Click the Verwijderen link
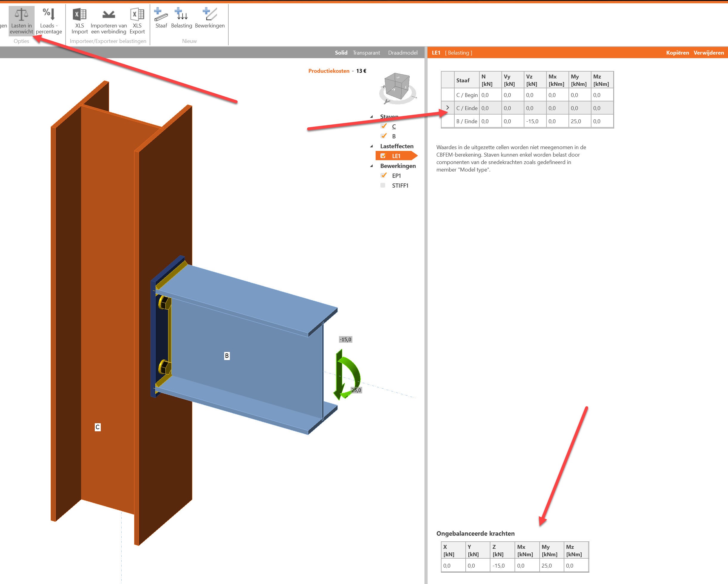 pos(708,53)
